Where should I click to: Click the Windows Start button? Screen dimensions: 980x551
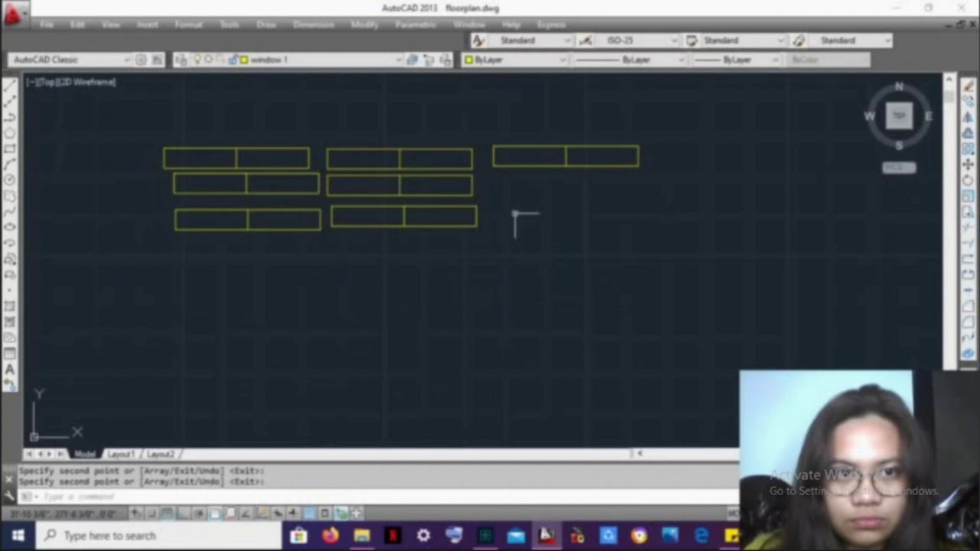tap(18, 536)
